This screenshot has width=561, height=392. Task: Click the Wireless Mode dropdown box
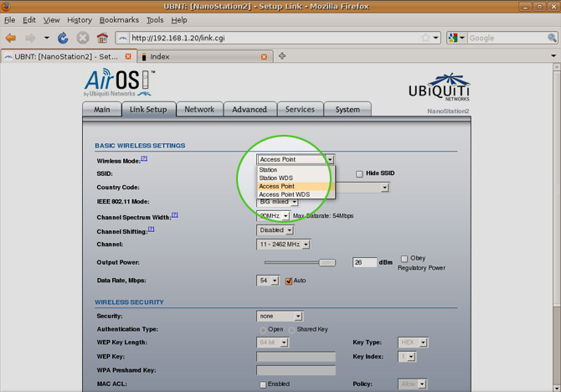click(x=296, y=159)
